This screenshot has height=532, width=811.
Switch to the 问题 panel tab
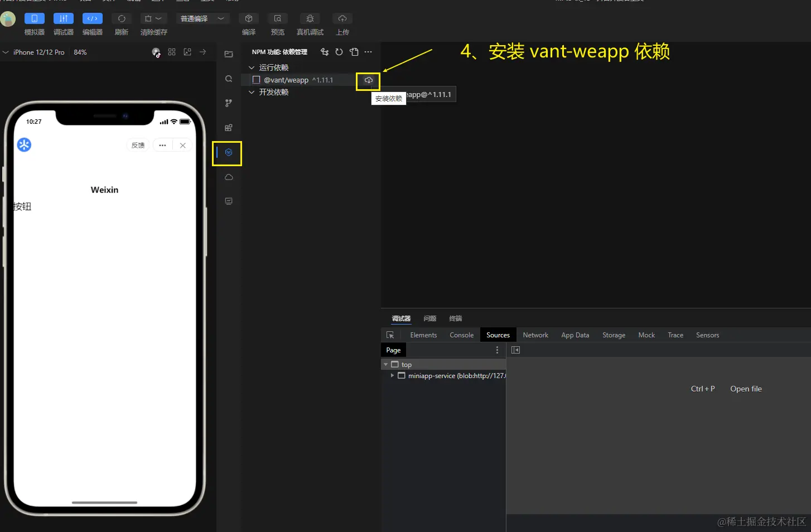click(430, 318)
